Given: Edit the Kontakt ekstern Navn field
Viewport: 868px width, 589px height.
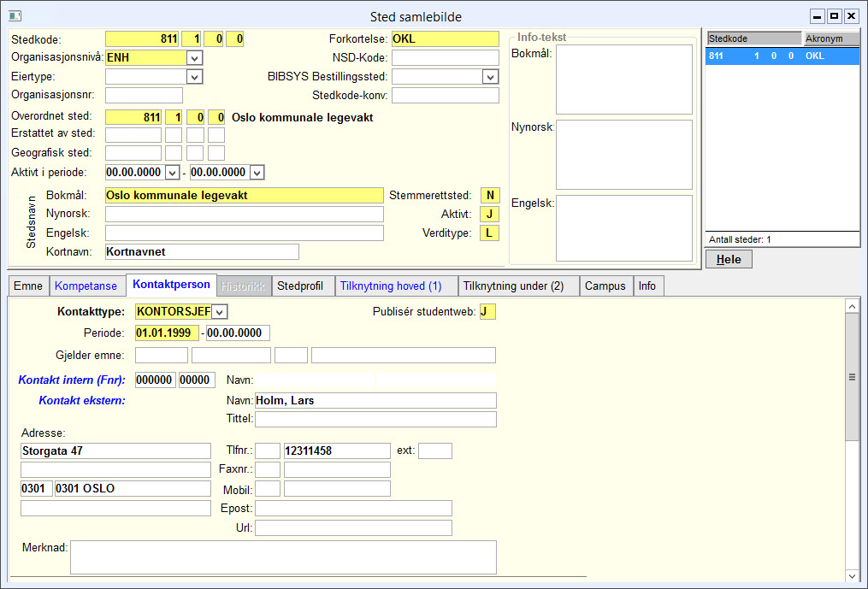Looking at the screenshot, I should tap(375, 400).
